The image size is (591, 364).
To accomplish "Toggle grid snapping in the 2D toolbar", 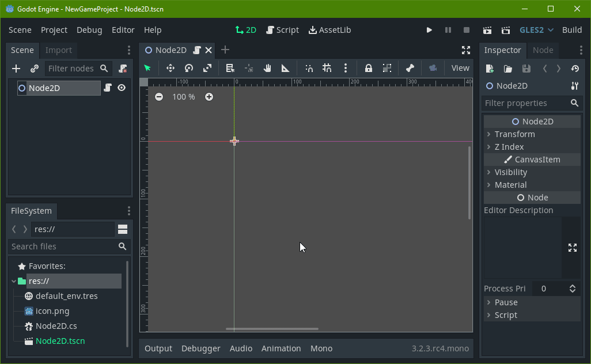I will click(326, 68).
